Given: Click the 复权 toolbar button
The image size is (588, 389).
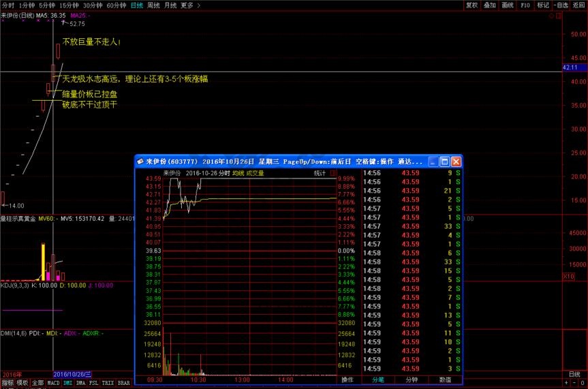Looking at the screenshot, I should click(471, 5).
